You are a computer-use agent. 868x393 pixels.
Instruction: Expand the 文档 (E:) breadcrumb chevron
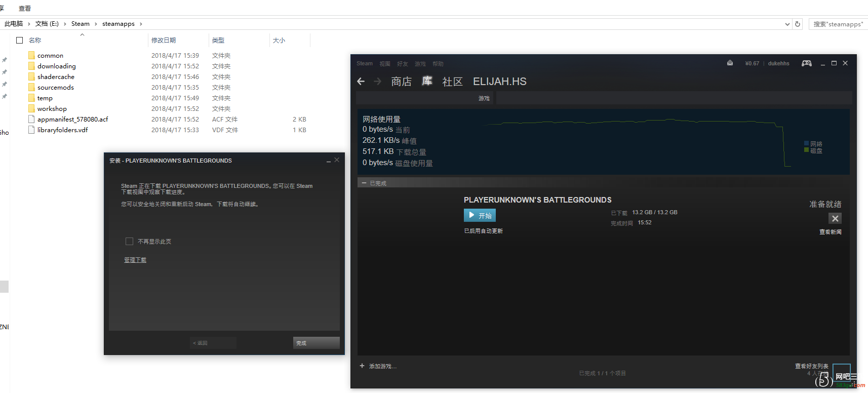(65, 24)
